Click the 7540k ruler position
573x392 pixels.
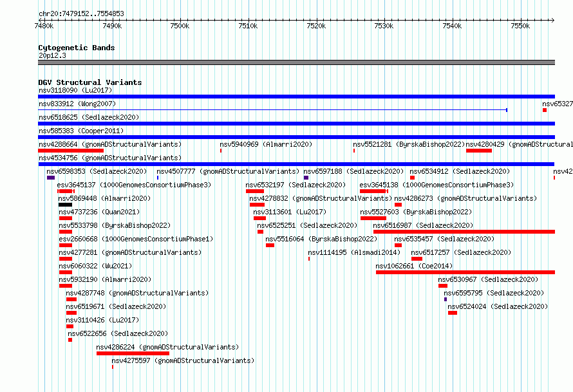(x=453, y=26)
